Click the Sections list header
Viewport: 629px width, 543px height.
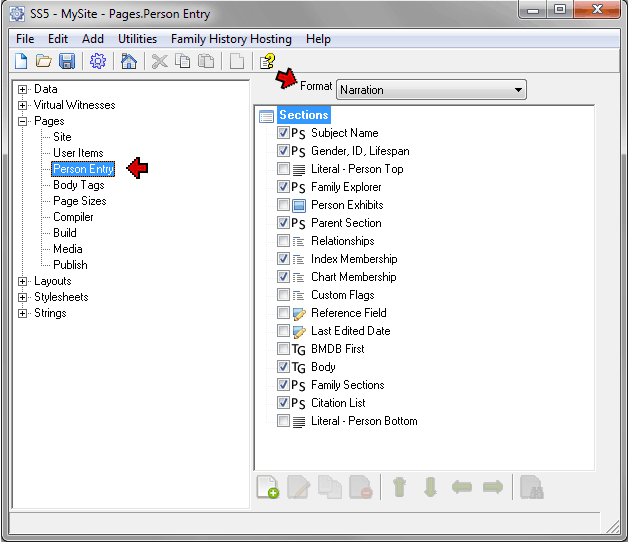tap(303, 115)
